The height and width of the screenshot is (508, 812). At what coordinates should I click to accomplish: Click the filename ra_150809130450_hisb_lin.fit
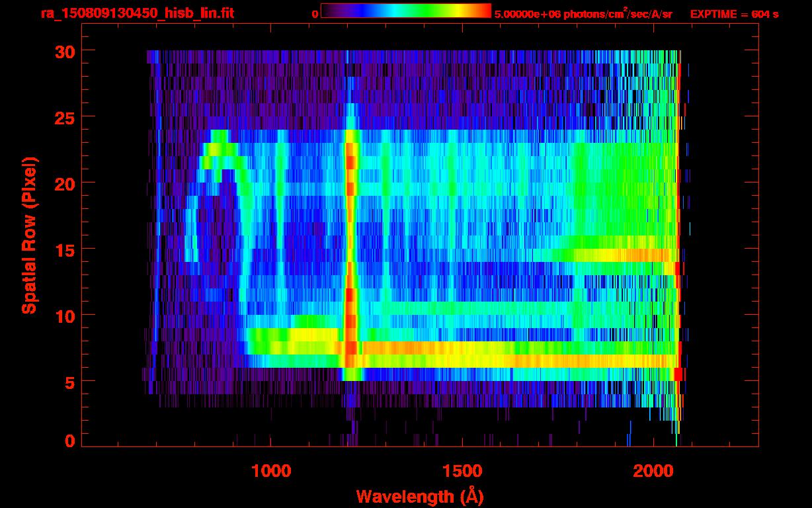(x=136, y=13)
